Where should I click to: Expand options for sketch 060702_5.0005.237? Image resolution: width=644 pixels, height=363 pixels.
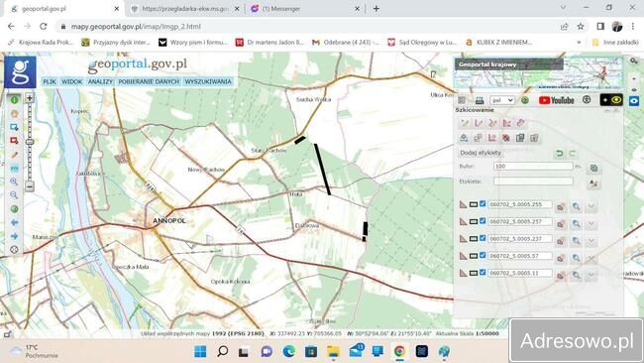point(591,241)
